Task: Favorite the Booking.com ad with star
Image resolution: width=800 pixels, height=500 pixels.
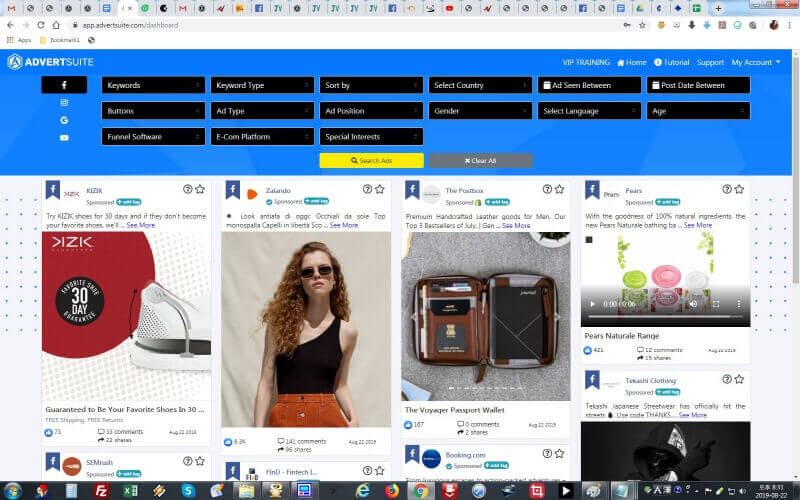Action: click(x=559, y=454)
